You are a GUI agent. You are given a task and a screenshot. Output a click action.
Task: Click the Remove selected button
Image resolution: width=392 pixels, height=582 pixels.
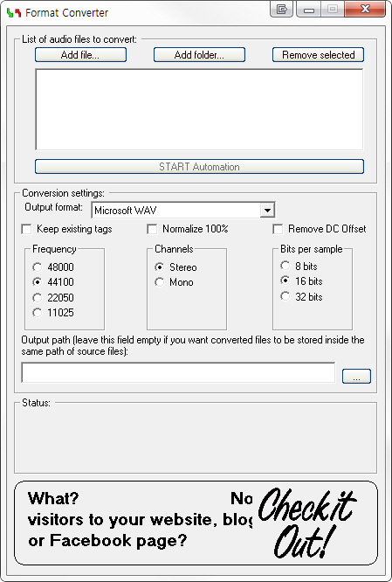318,55
